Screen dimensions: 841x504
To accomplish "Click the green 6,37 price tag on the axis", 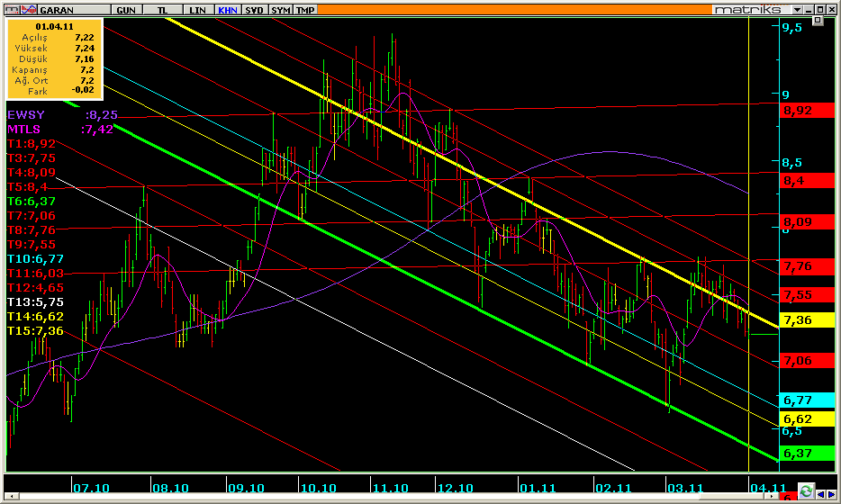I will 797,454.
